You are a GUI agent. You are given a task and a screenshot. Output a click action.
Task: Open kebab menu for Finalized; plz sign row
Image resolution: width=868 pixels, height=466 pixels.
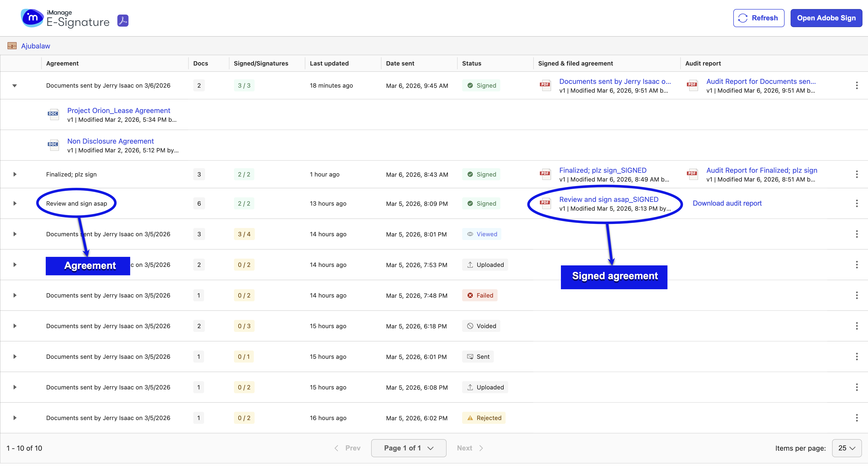tap(856, 174)
